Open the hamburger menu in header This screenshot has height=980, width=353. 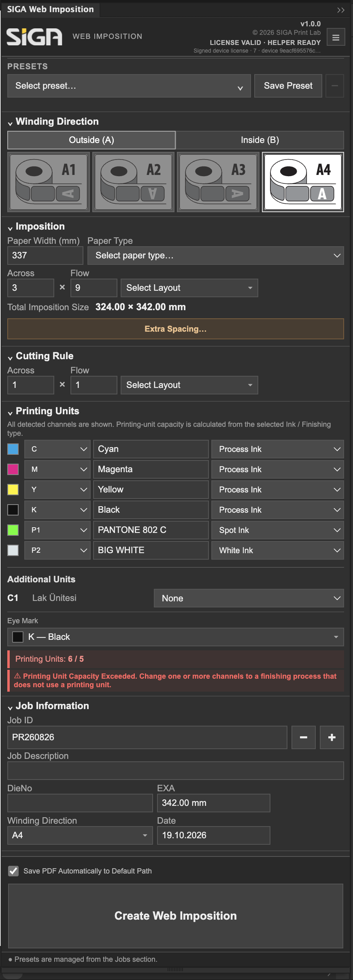click(336, 38)
